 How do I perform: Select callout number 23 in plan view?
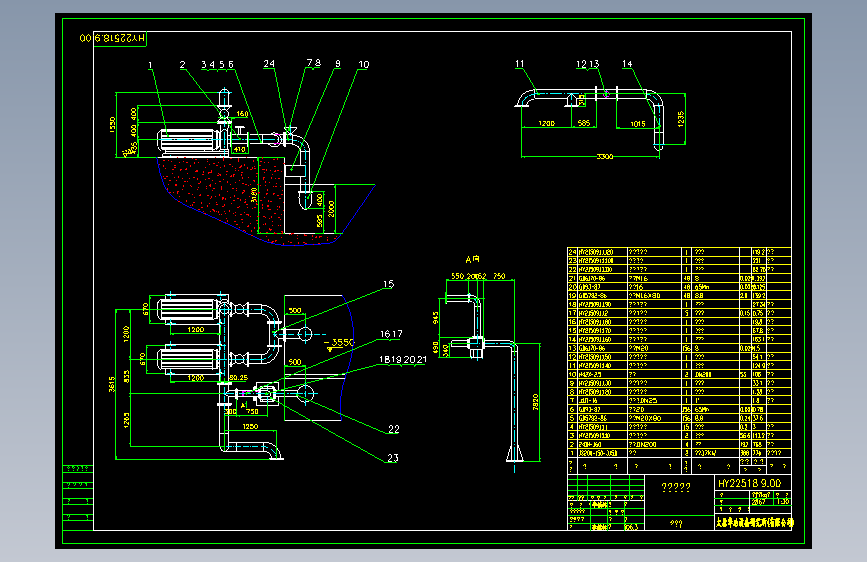[x=393, y=458]
